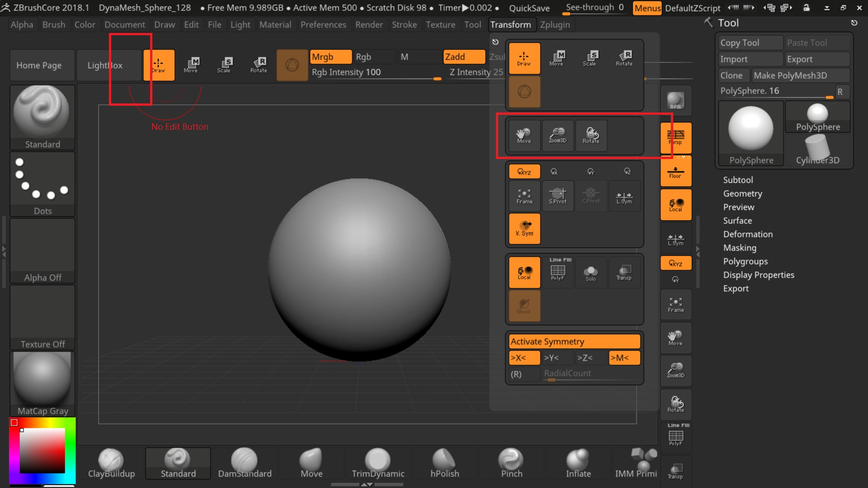This screenshot has width=868, height=488.
Task: Click Rotate navigation icon below Transform modes
Action: tap(591, 135)
